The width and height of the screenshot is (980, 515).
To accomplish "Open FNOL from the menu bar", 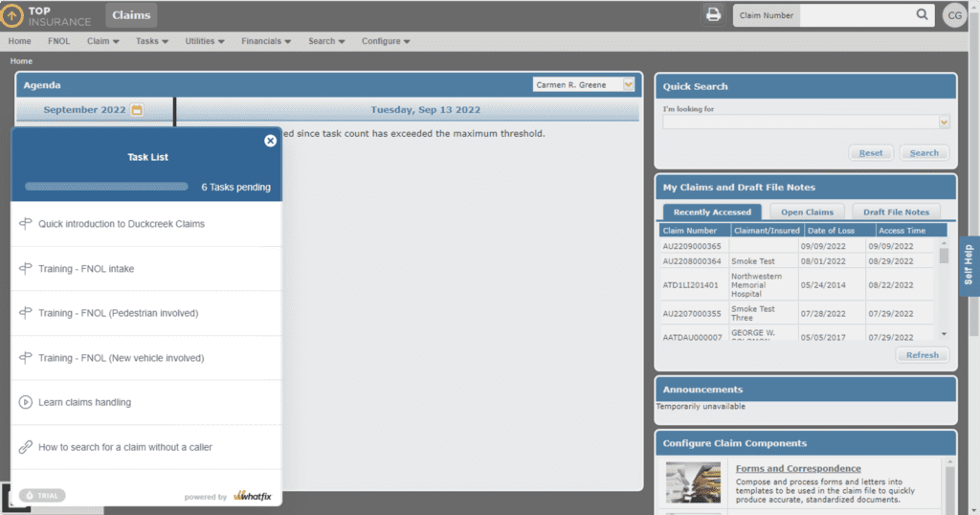I will [58, 41].
